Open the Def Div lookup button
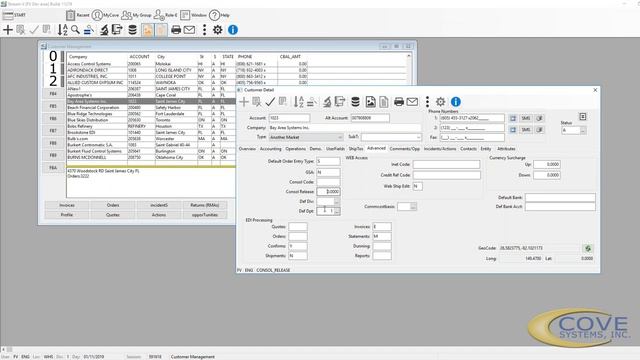This screenshot has width=640, height=360. [x=337, y=202]
